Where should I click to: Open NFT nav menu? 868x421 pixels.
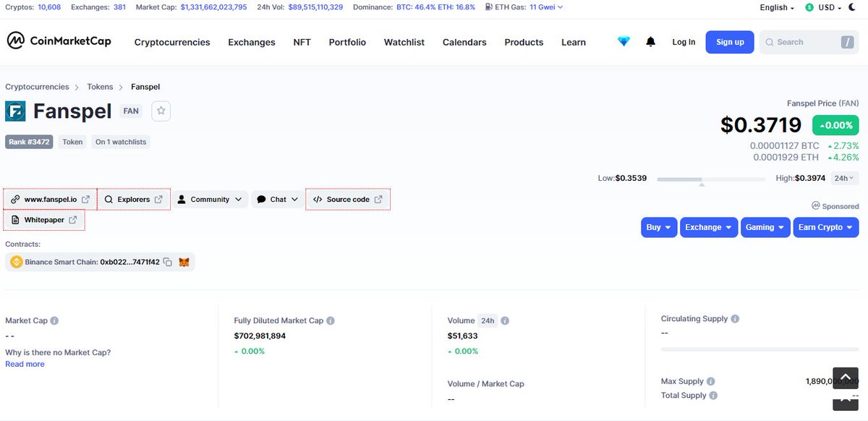point(302,42)
